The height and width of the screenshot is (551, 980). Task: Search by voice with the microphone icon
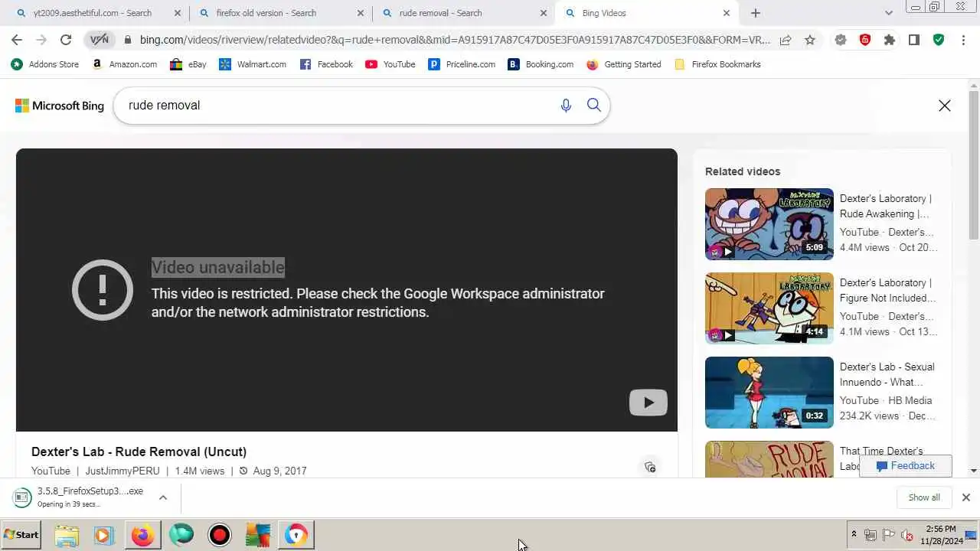[566, 106]
